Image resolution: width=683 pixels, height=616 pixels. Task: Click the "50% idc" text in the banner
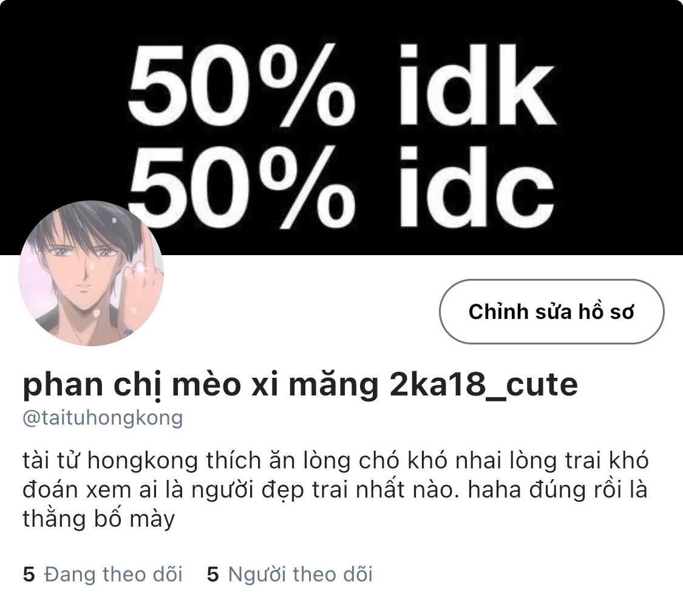(x=341, y=187)
